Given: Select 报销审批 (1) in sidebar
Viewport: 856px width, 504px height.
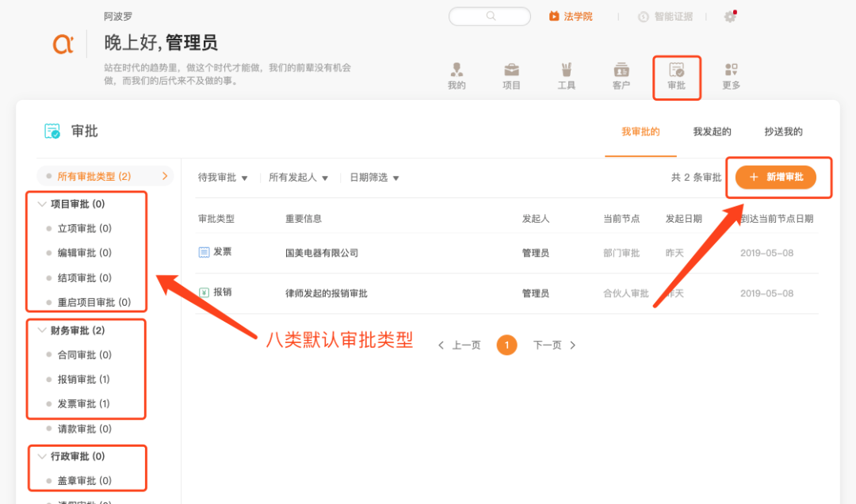Looking at the screenshot, I should (83, 380).
